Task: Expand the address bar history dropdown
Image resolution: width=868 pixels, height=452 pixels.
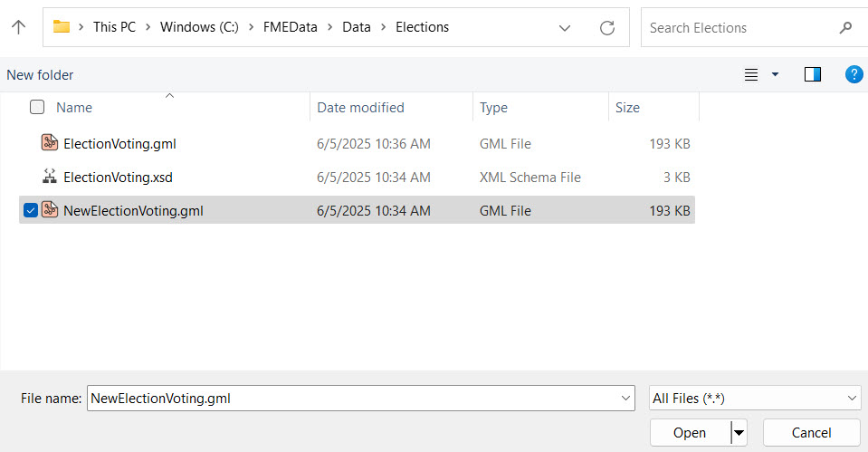Action: 565,28
